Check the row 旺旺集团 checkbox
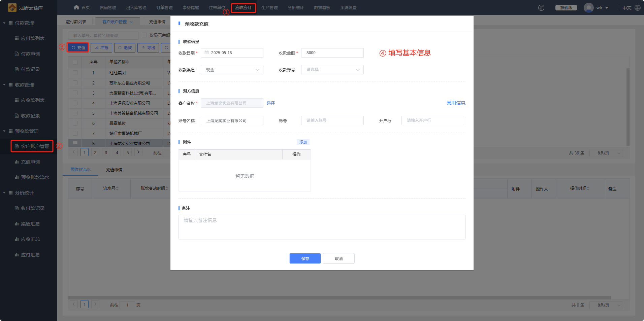Viewport: 644px width, 321px height. (x=75, y=73)
